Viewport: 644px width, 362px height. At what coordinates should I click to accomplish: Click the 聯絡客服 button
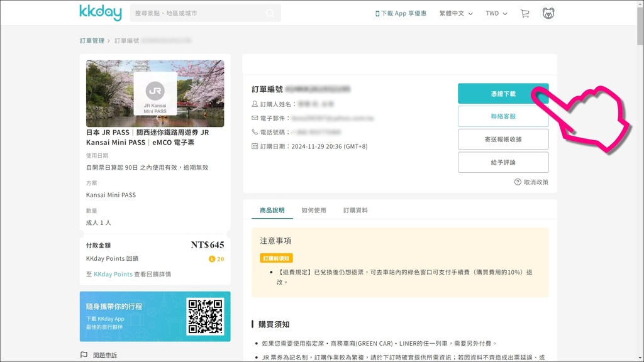point(503,116)
